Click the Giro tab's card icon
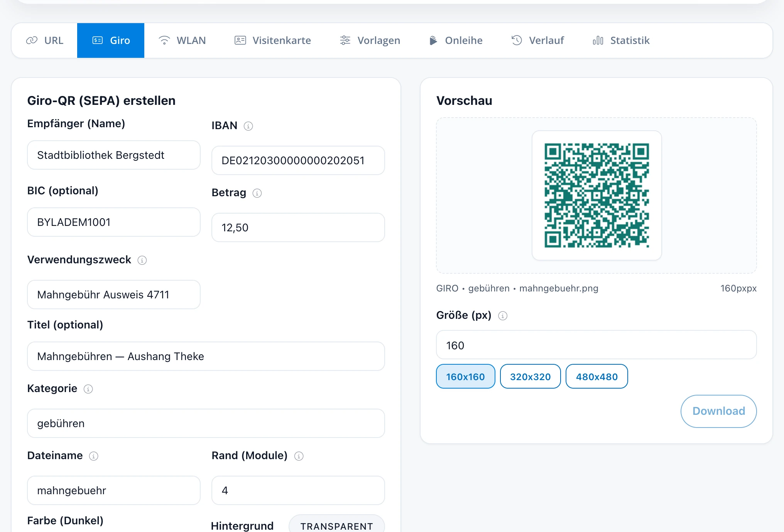This screenshot has width=784, height=532. 98,40
